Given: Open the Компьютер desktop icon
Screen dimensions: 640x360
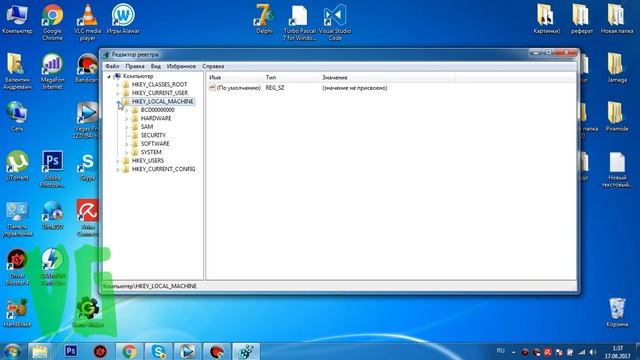Looking at the screenshot, I should [17, 18].
